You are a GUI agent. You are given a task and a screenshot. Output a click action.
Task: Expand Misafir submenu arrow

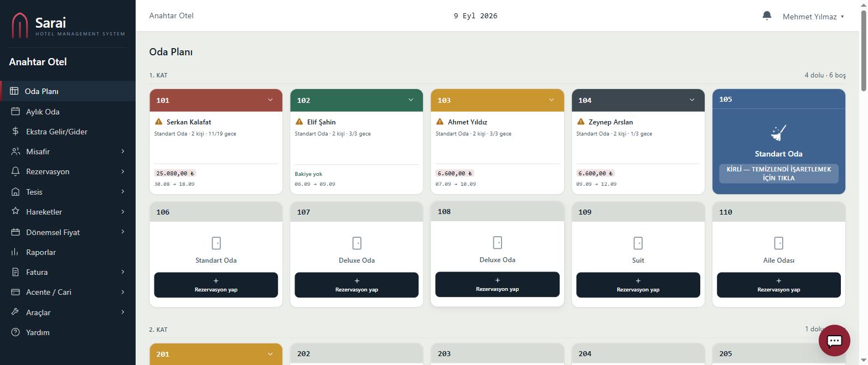pos(123,152)
